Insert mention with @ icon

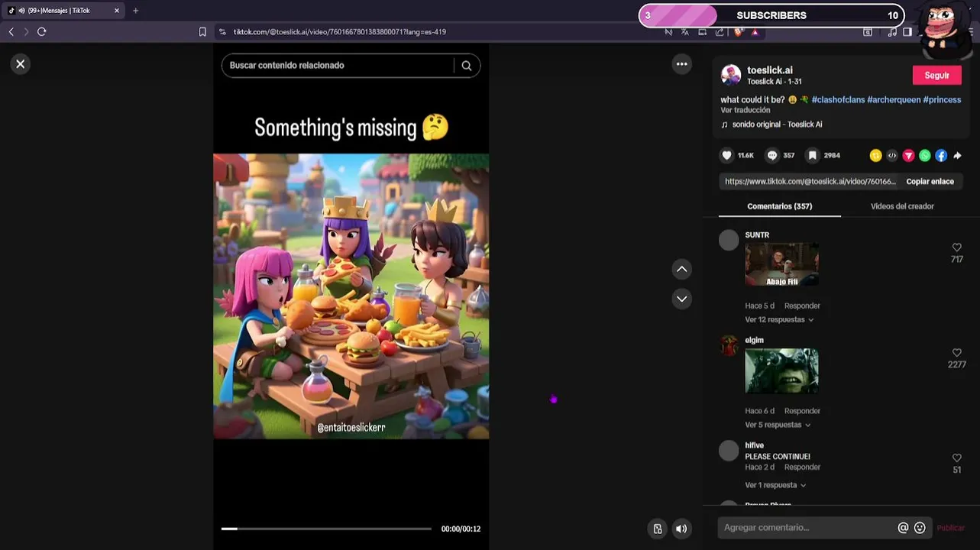903,528
